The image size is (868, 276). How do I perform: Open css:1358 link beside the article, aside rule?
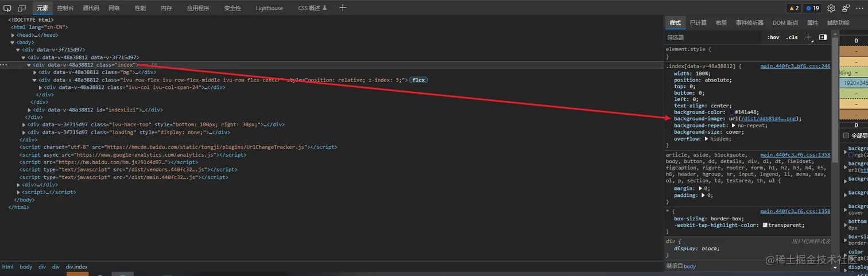point(795,155)
